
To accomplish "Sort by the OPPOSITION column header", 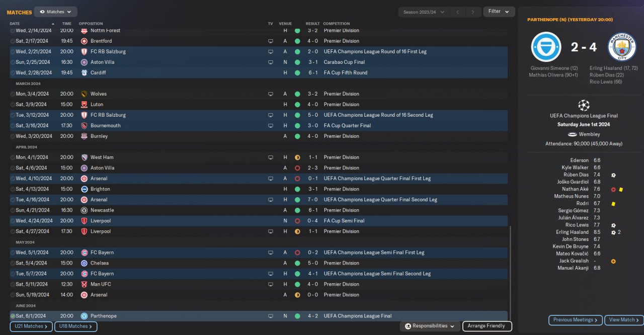I will click(x=91, y=24).
